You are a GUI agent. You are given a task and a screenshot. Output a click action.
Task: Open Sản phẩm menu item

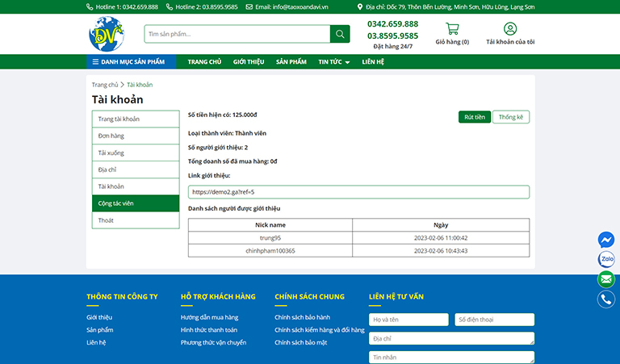291,61
